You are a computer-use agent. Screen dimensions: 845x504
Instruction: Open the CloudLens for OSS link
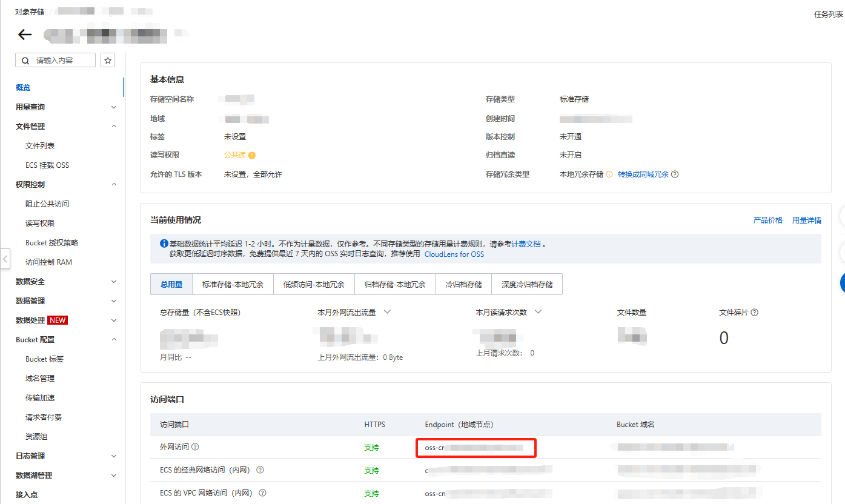tap(454, 254)
